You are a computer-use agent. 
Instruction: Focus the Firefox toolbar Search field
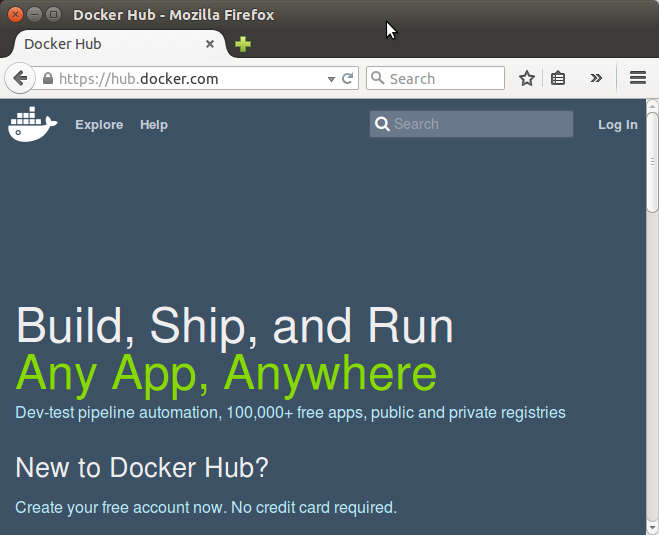(x=435, y=78)
